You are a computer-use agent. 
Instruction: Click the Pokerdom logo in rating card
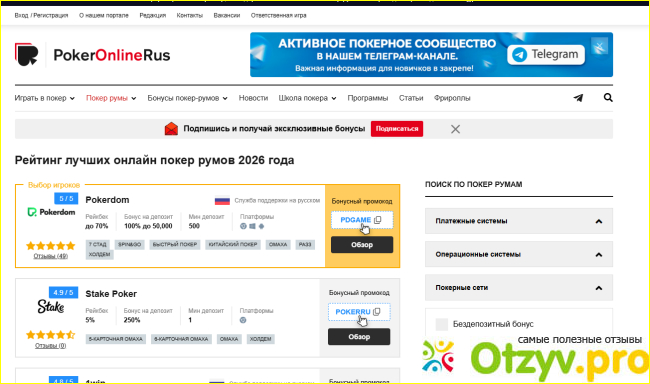51,212
